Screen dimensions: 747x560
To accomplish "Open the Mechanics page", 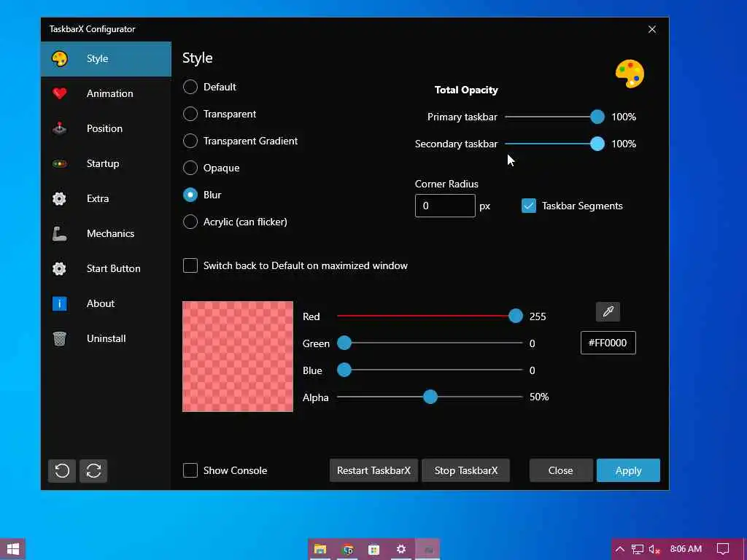I will [106, 233].
